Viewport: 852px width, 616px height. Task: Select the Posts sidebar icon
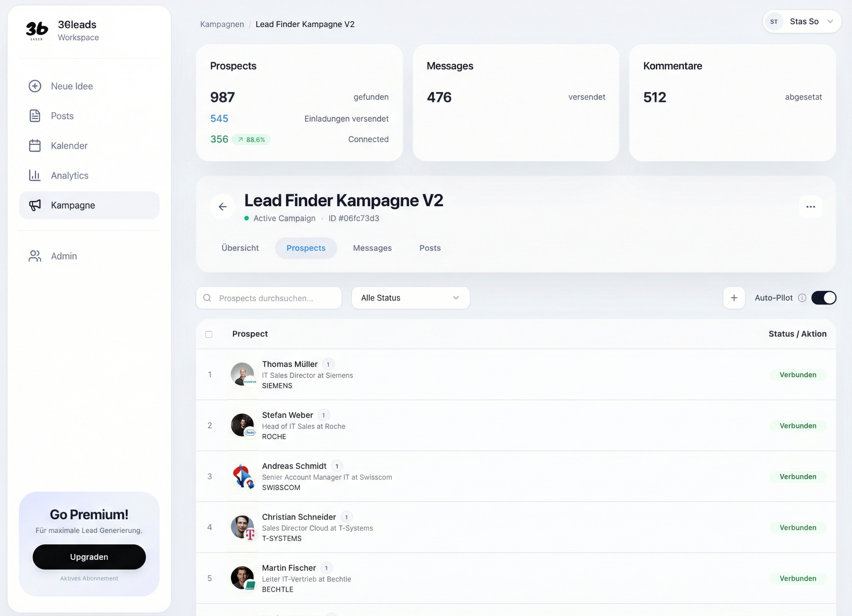[x=35, y=115]
